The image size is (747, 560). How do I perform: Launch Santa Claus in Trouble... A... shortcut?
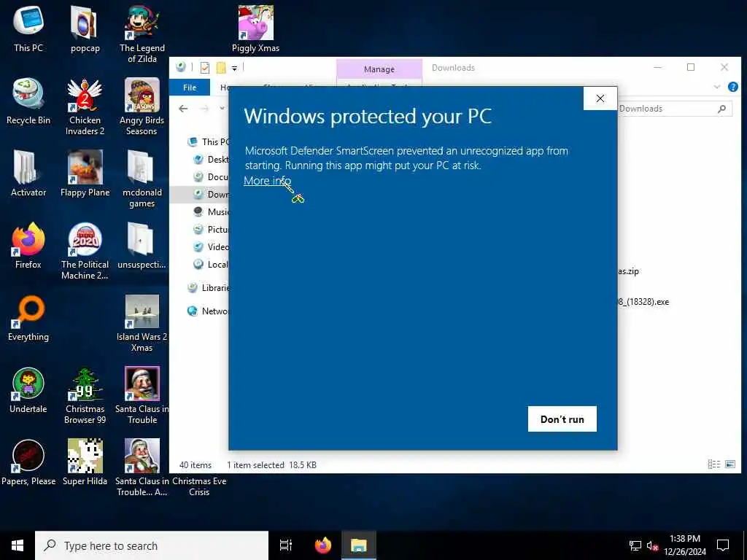[142, 467]
